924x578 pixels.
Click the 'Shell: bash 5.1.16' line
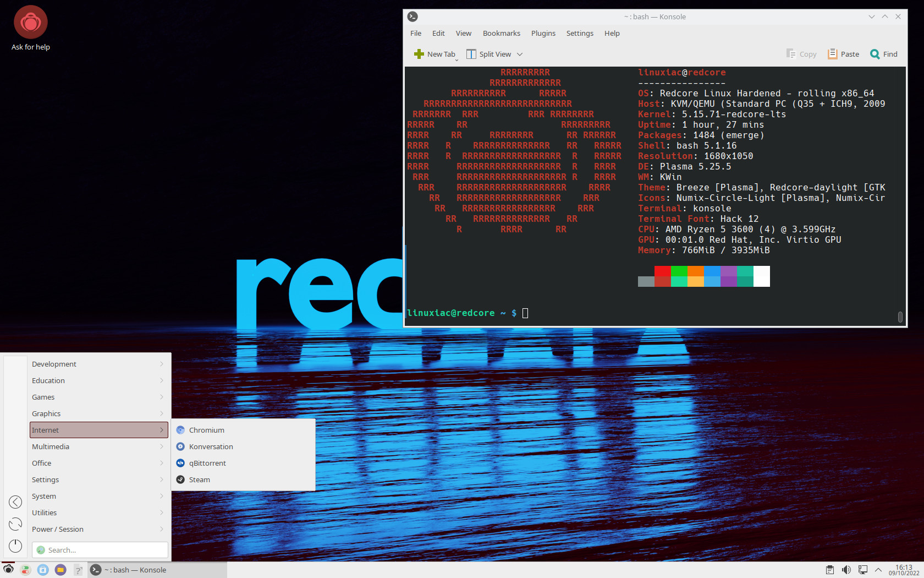coord(687,146)
